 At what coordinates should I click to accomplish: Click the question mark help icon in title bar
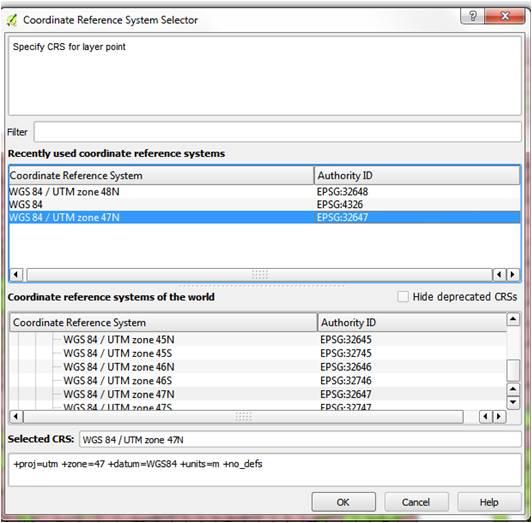pyautogui.click(x=473, y=16)
